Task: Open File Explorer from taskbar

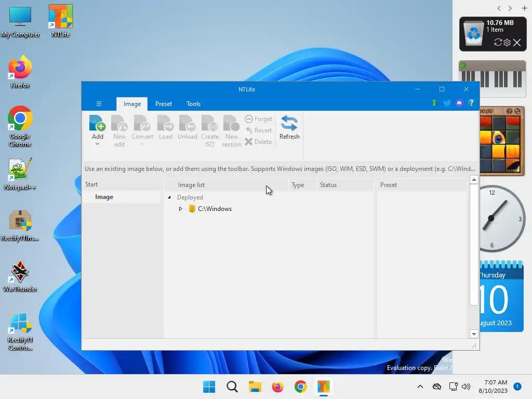Action: tap(255, 387)
